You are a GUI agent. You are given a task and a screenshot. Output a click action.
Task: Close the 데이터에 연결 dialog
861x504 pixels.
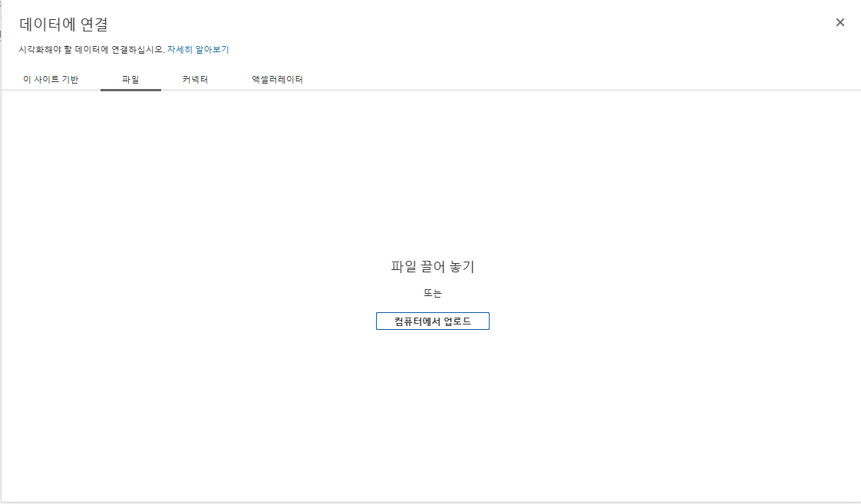tap(840, 22)
